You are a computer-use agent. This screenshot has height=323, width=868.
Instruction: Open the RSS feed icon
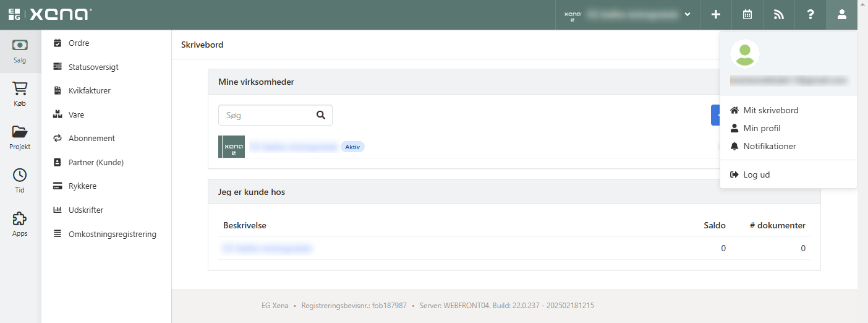[779, 15]
